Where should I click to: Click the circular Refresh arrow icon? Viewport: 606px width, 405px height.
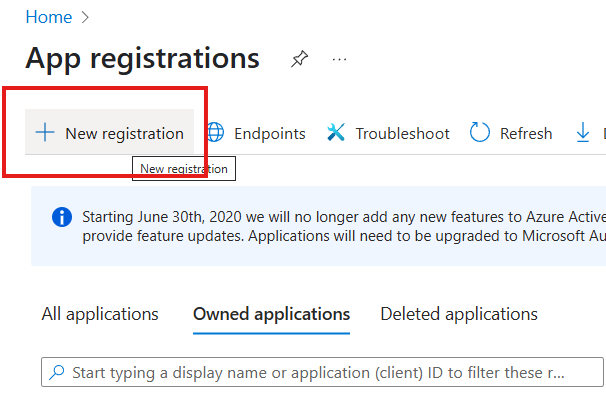pos(480,133)
